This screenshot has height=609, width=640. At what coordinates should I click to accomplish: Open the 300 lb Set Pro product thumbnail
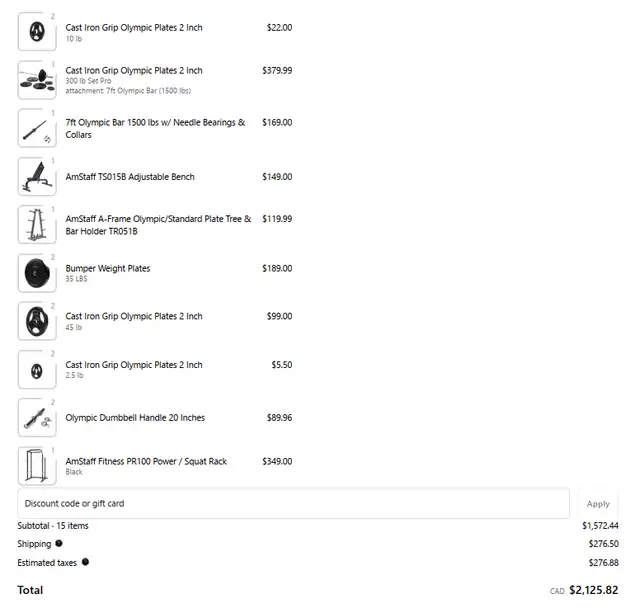click(37, 80)
